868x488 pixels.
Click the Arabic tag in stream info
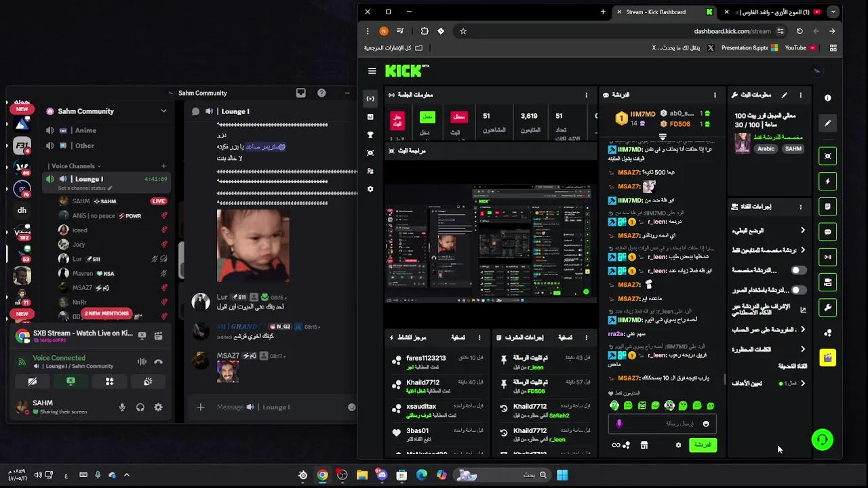[766, 149]
